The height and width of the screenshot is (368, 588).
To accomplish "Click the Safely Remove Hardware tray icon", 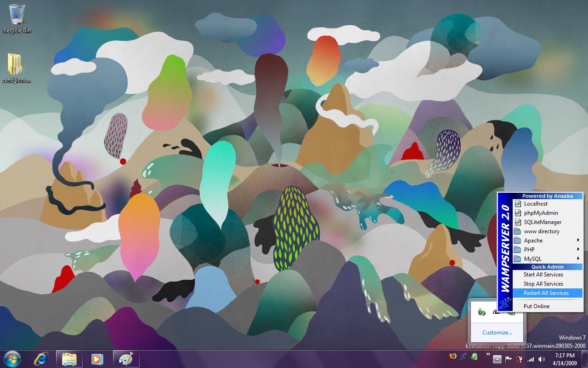I will pos(481,312).
